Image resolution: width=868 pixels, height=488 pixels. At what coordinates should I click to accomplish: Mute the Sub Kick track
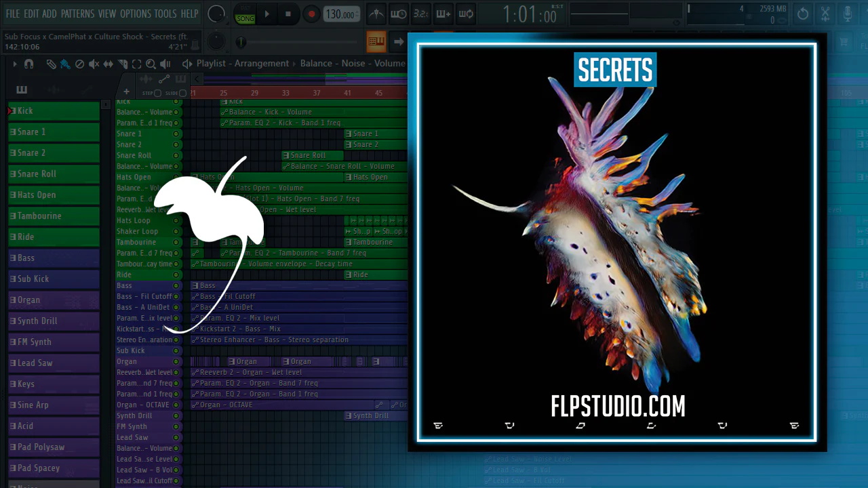(176, 350)
